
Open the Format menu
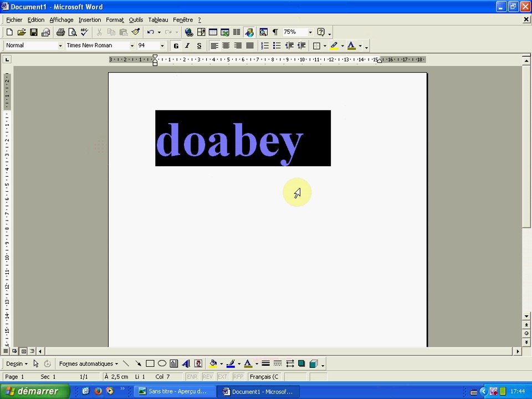click(x=115, y=20)
